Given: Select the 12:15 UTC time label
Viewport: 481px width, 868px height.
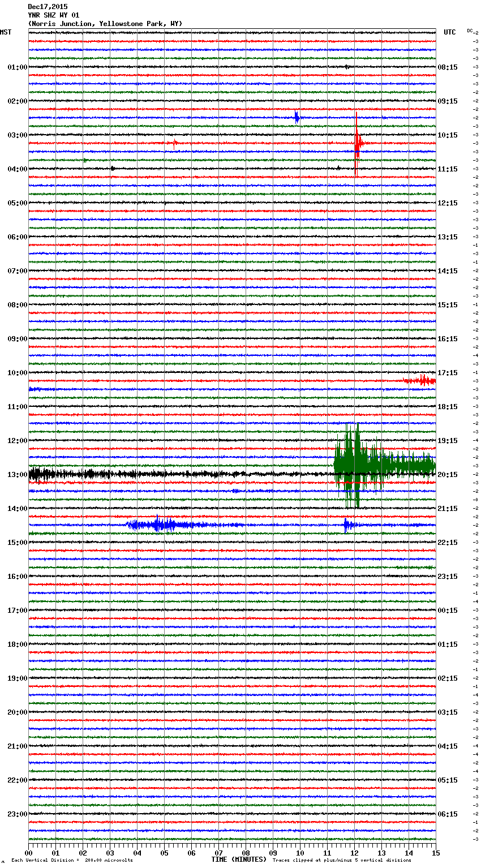Looking at the screenshot, I should (x=448, y=203).
